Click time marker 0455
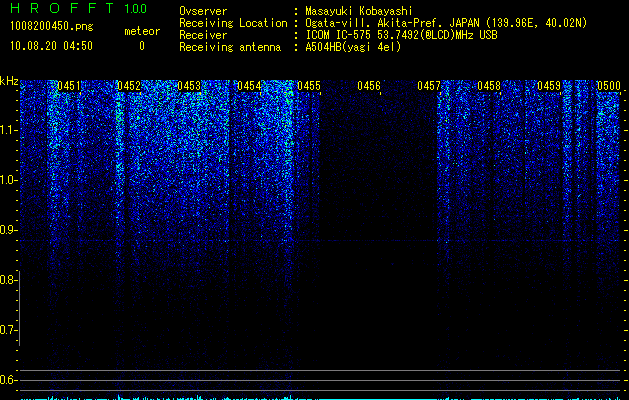Viewport: 629px width, 400px height. coord(309,86)
